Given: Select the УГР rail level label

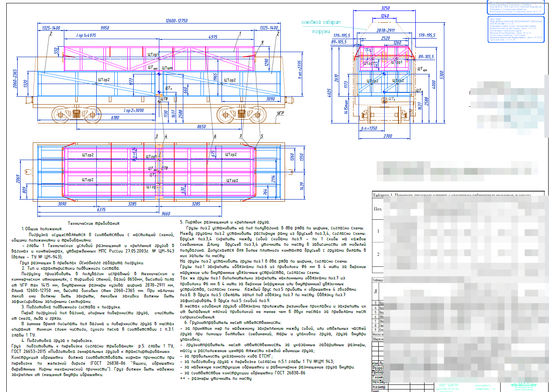Looking at the screenshot, I should pos(280,113).
